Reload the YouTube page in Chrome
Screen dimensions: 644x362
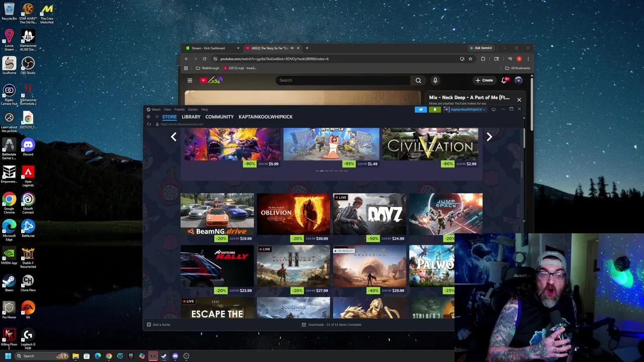204,59
